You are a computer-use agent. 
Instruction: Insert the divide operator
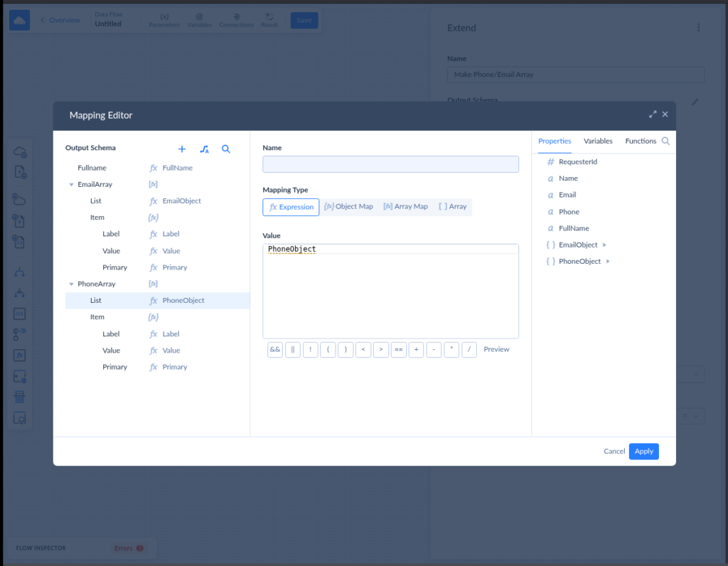tap(469, 350)
